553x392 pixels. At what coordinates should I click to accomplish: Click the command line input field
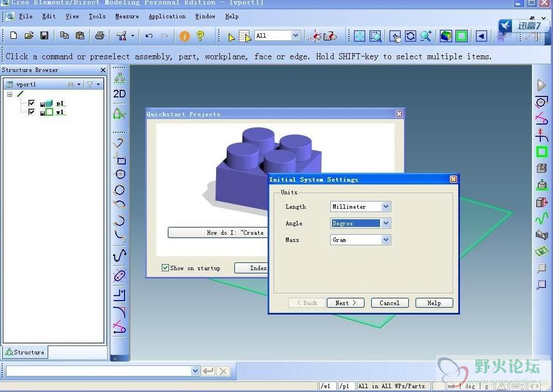99,371
